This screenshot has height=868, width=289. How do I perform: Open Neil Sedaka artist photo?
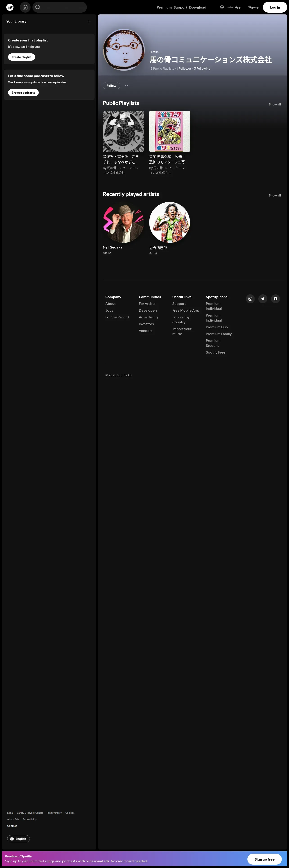[123, 222]
